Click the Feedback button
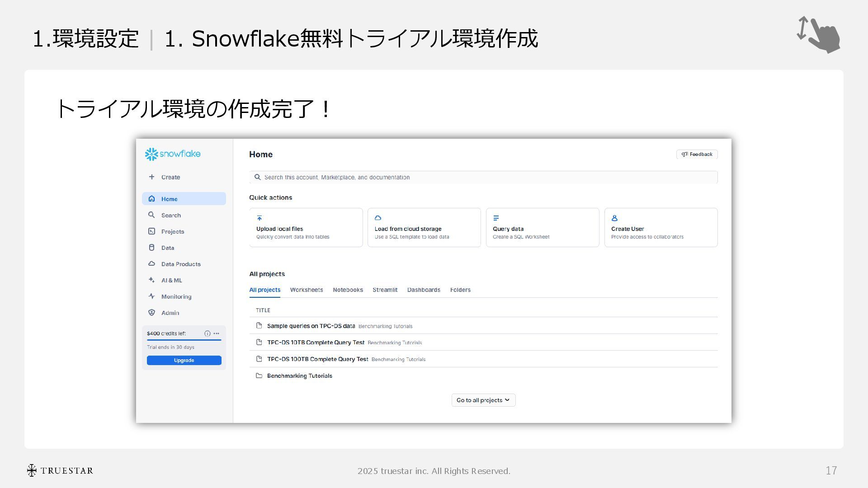868x488 pixels. pyautogui.click(x=697, y=154)
